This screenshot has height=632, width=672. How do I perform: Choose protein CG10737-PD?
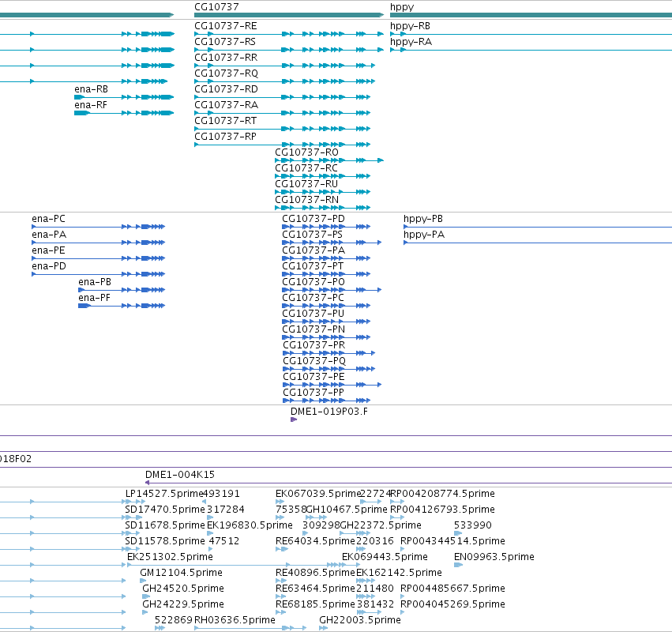pos(313,219)
